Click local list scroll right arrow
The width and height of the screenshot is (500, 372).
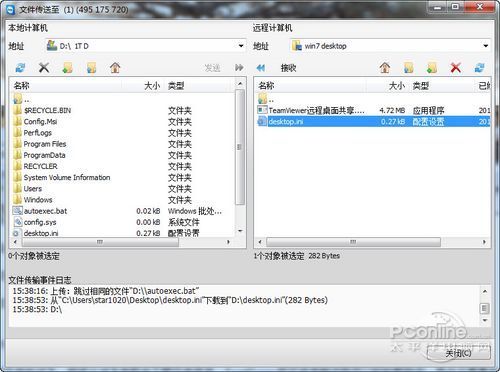point(228,242)
